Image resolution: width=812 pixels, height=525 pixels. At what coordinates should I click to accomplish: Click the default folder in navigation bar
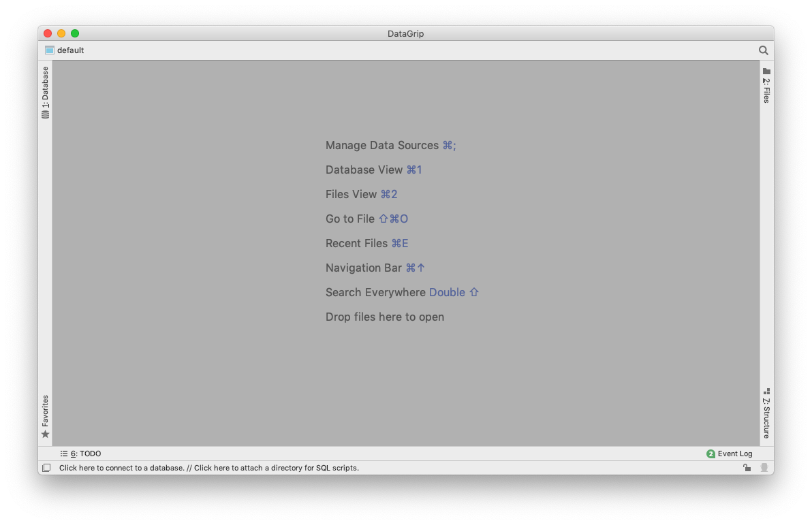click(x=65, y=50)
